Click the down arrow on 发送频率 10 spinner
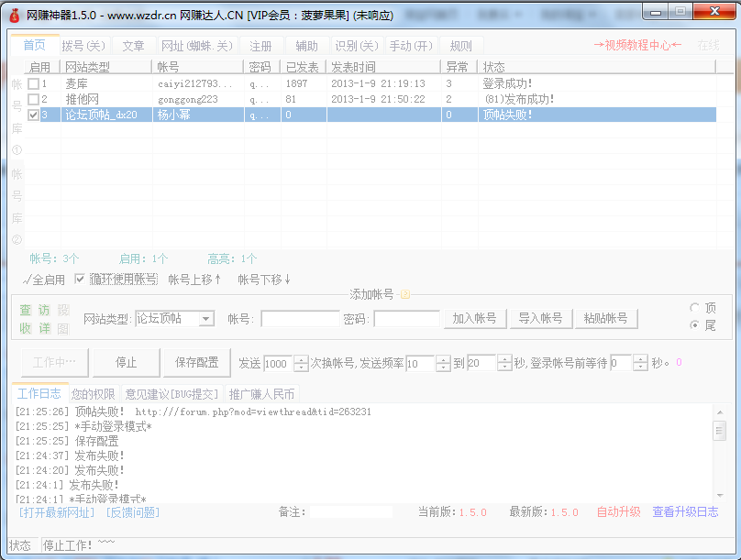The image size is (741, 560). 442,367
